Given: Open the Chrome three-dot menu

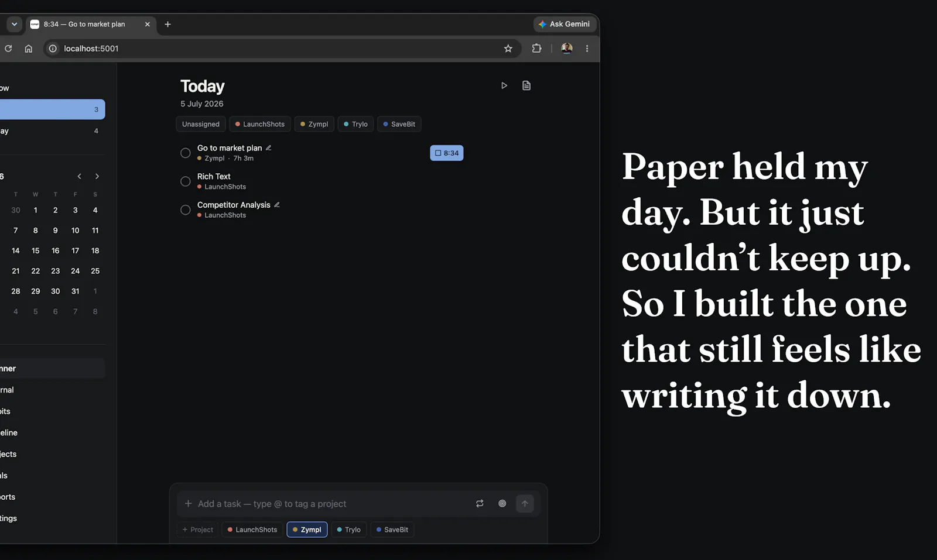Looking at the screenshot, I should (587, 49).
